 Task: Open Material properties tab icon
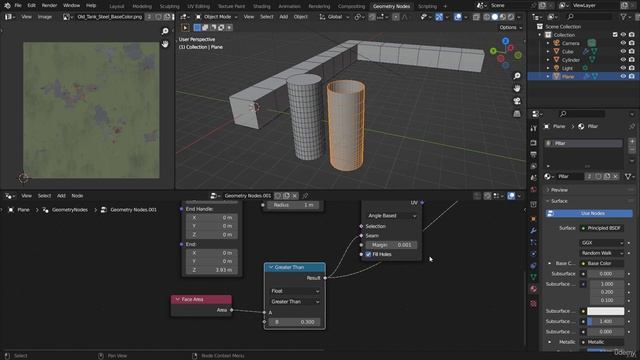533,289
